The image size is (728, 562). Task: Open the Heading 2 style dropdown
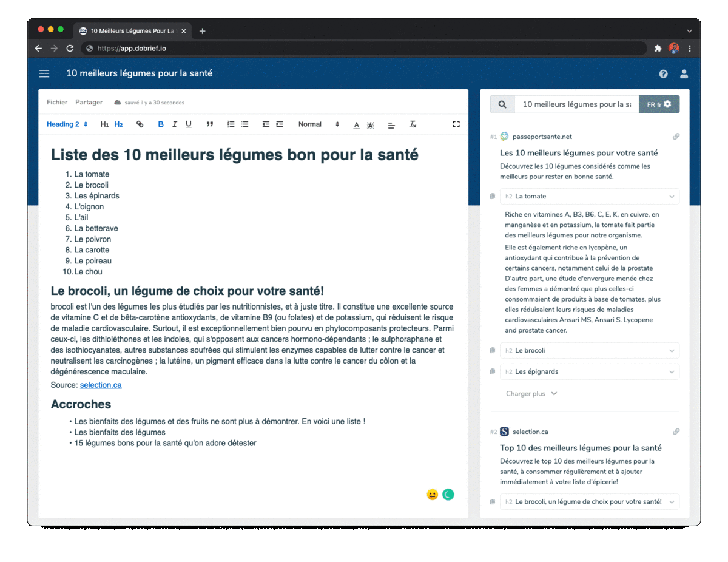click(x=67, y=124)
